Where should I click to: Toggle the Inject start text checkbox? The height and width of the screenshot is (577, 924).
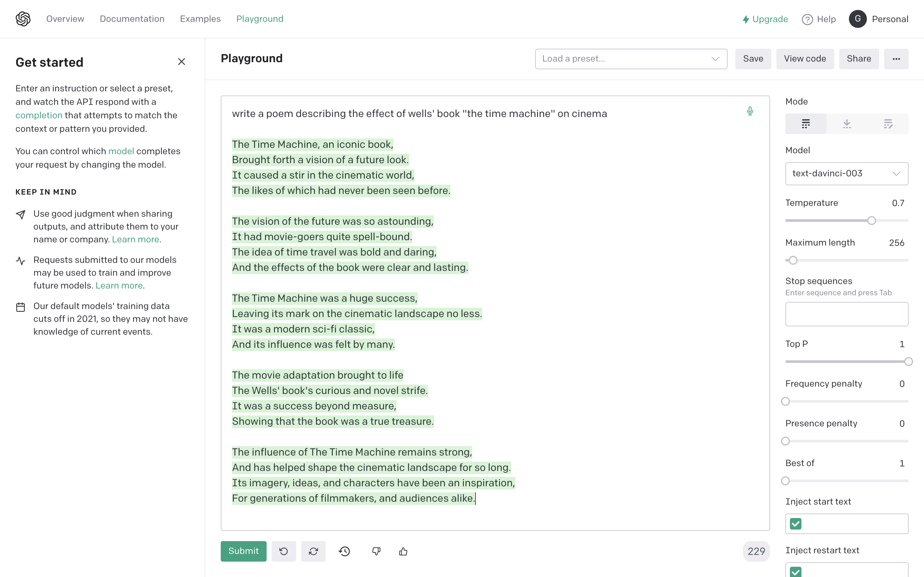(x=796, y=523)
